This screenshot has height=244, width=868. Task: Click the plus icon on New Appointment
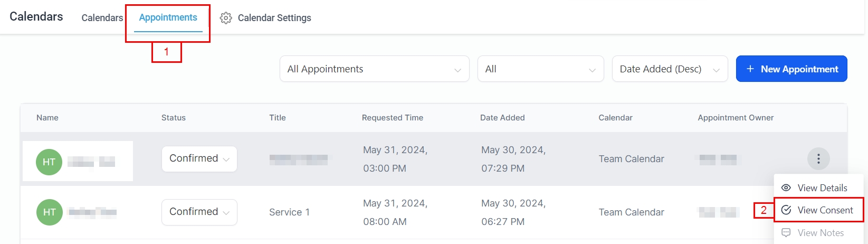tap(750, 69)
